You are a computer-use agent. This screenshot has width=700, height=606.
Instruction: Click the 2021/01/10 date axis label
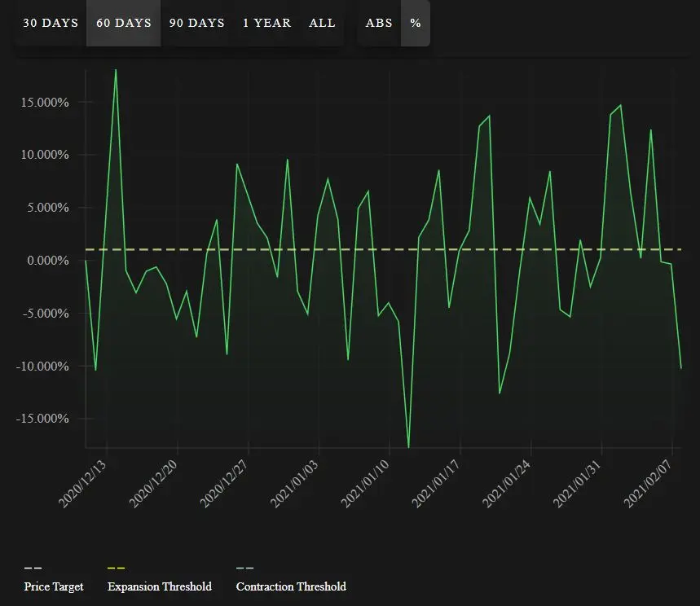point(365,484)
